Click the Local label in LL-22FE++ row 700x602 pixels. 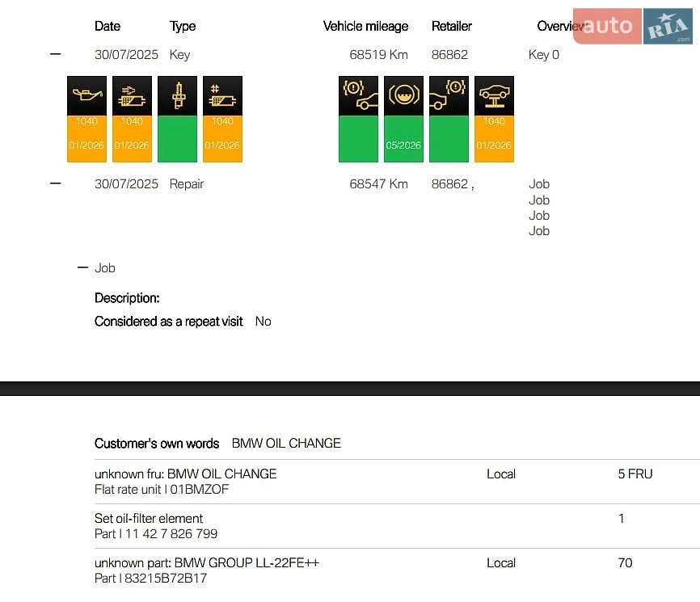[x=501, y=562]
